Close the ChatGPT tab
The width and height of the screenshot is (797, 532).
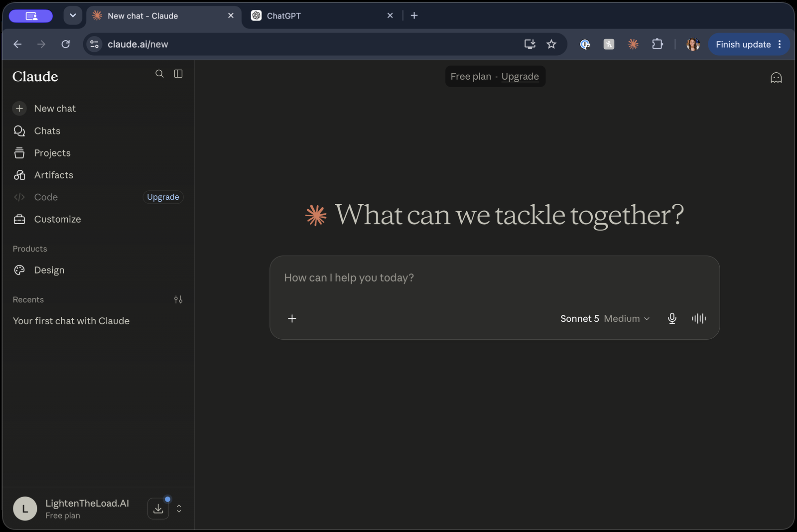[390, 15]
